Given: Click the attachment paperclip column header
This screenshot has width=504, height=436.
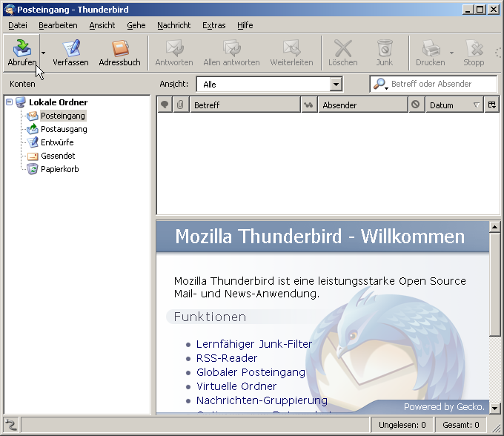Looking at the screenshot, I should (x=180, y=105).
